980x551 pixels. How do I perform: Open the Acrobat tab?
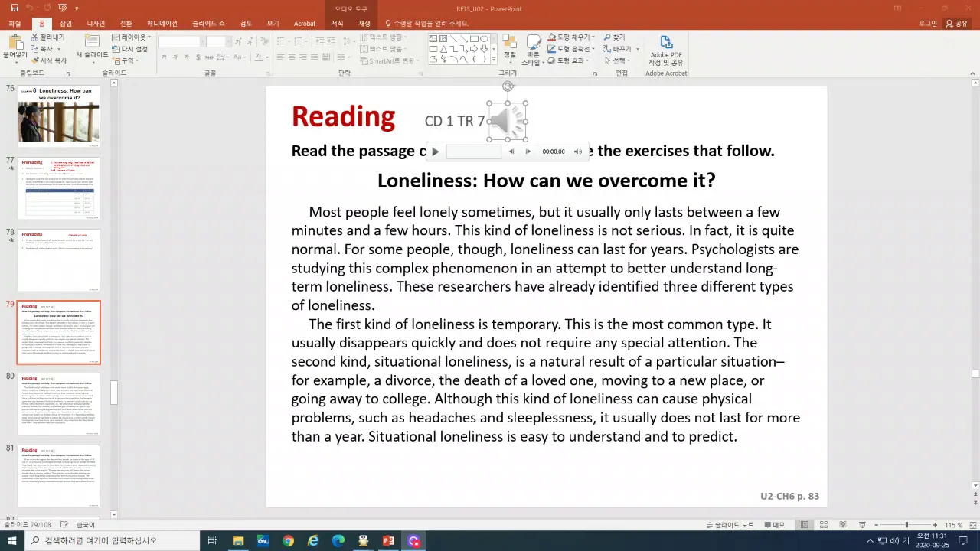click(x=305, y=24)
